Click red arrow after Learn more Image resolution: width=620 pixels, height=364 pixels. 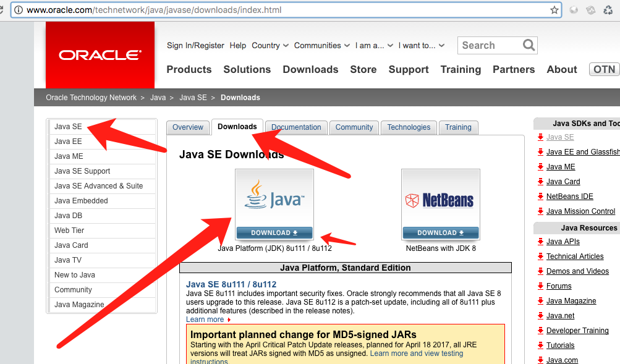229,320
